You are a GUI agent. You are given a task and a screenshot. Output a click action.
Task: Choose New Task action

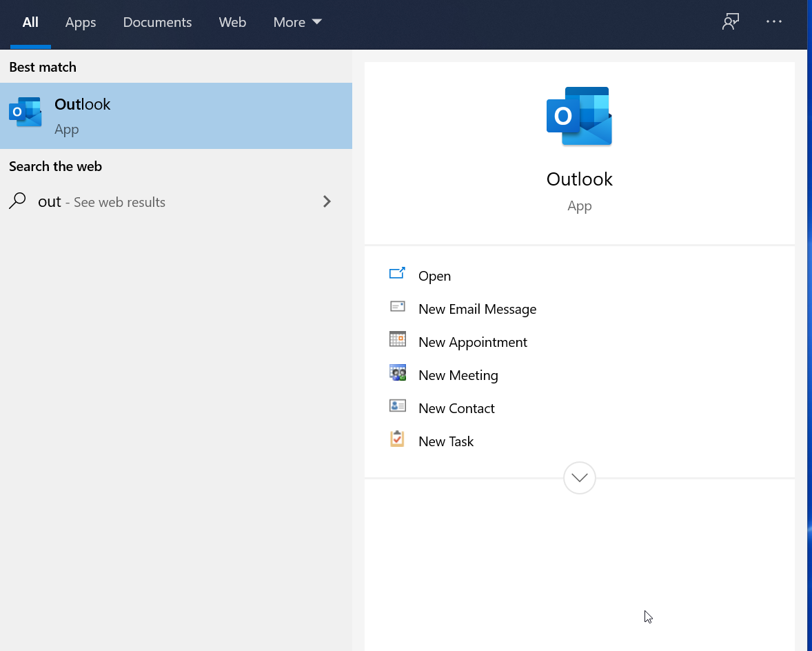[446, 442]
